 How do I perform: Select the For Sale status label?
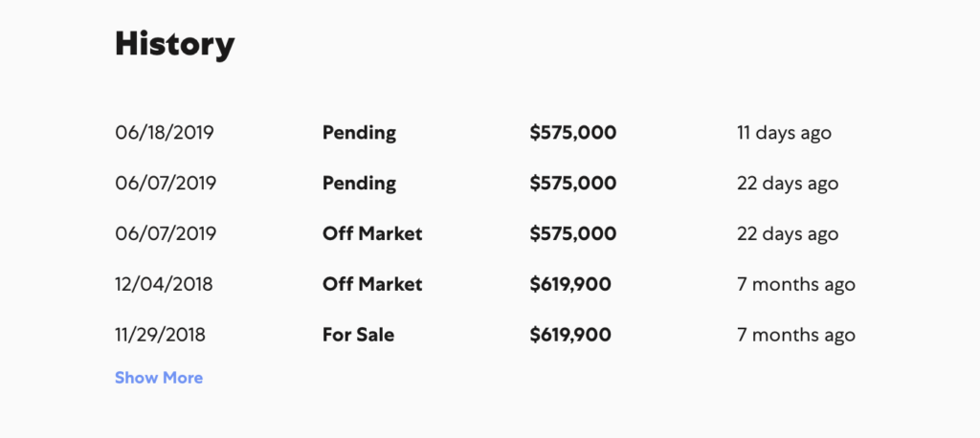359,335
